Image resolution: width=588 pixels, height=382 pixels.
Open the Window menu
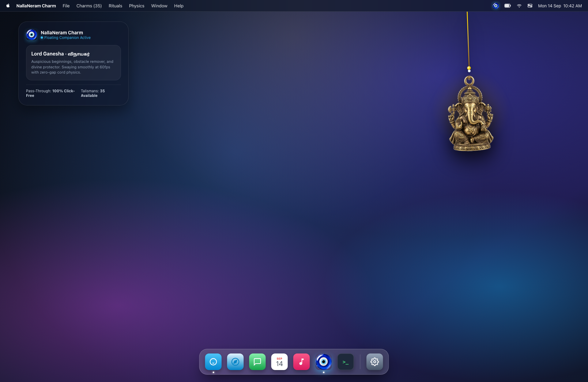[159, 6]
